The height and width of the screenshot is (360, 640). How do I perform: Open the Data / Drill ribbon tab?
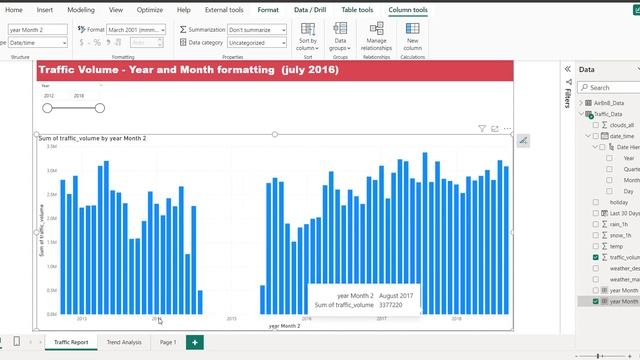(x=310, y=10)
